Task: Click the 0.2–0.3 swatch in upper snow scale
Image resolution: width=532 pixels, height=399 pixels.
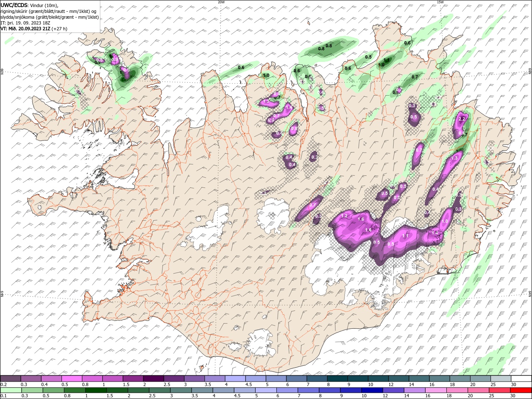Action: pos(11,379)
